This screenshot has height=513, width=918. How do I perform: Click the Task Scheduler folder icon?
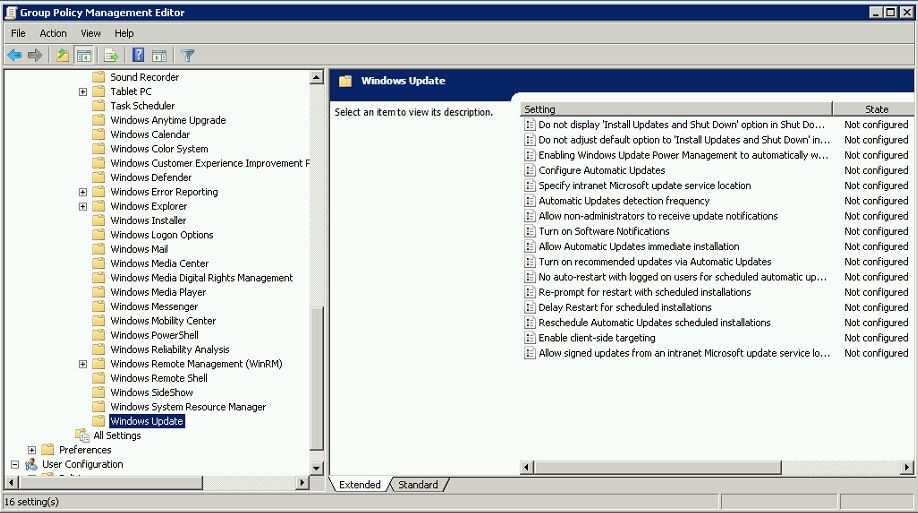tap(99, 105)
